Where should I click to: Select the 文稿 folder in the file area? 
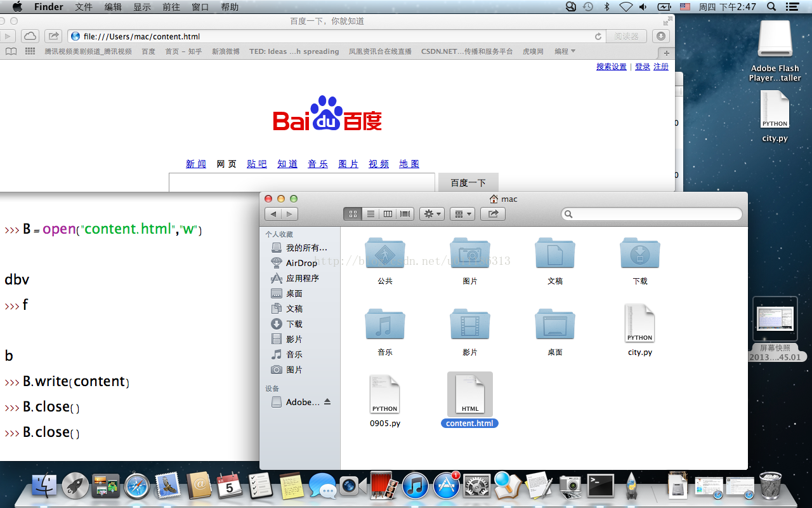pyautogui.click(x=555, y=254)
